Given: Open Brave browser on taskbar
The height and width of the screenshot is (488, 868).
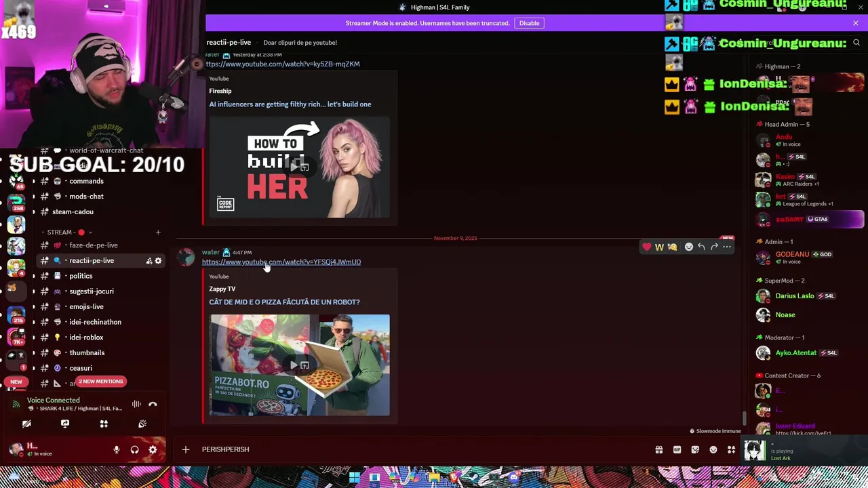Looking at the screenshot, I should [x=454, y=477].
